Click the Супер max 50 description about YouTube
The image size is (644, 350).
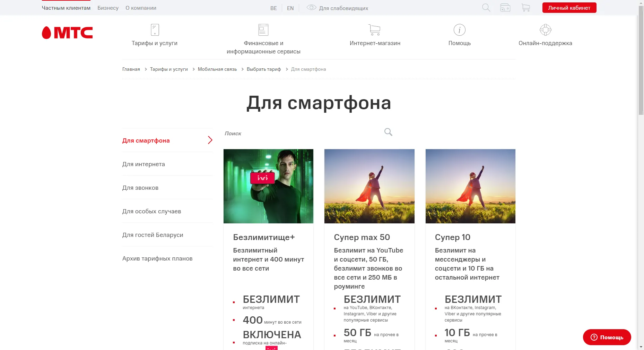point(368,268)
